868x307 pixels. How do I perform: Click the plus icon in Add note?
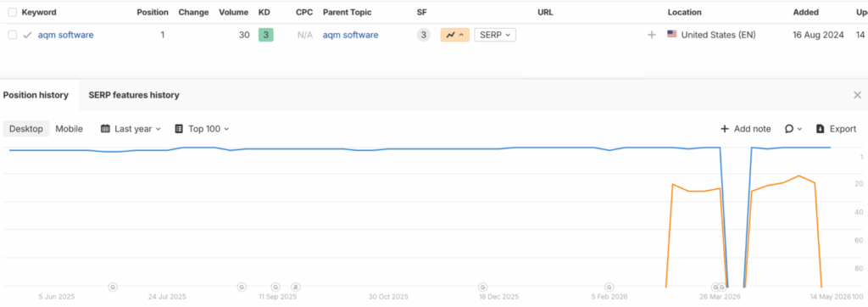tap(725, 129)
